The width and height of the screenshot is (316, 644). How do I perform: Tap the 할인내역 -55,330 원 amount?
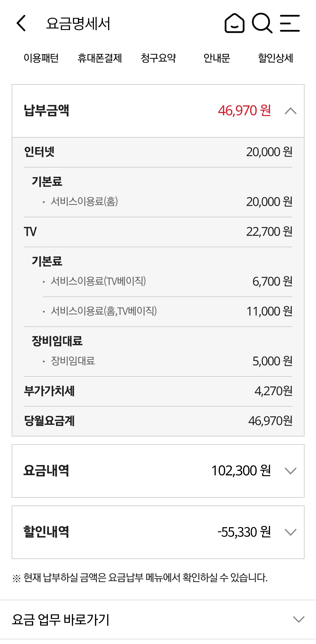click(x=244, y=532)
